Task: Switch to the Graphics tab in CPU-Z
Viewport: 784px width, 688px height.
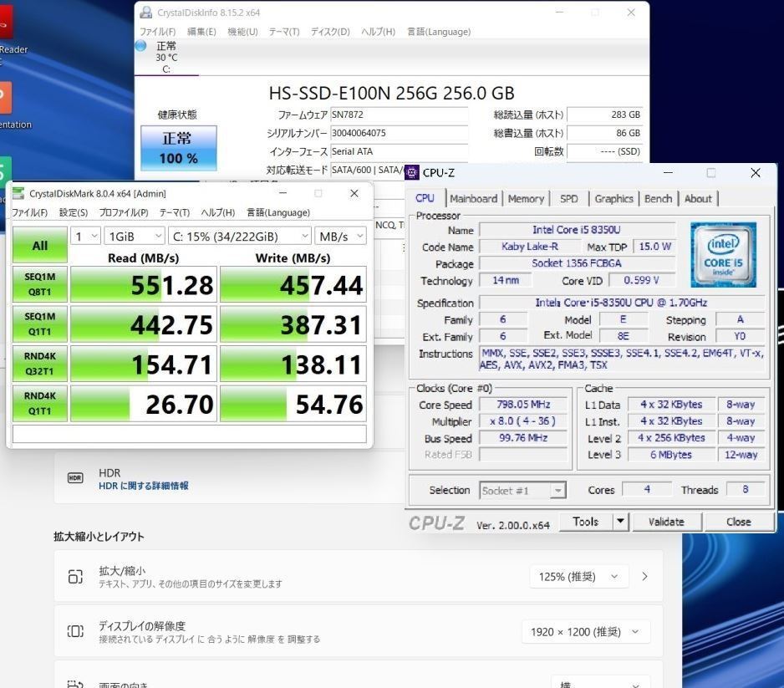Action: [614, 198]
